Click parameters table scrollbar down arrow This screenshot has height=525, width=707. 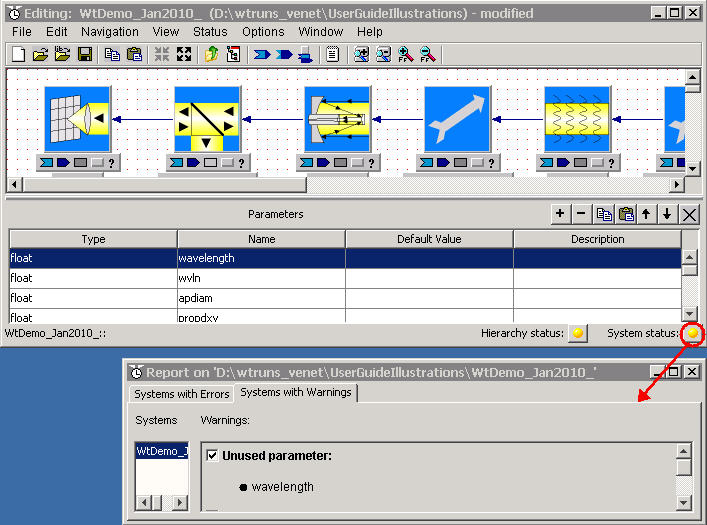coord(689,314)
